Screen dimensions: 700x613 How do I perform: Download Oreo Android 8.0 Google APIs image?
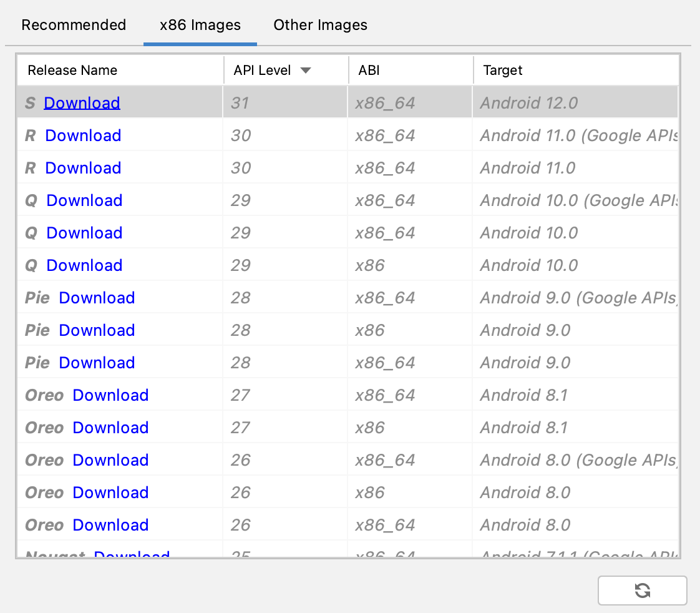110,460
